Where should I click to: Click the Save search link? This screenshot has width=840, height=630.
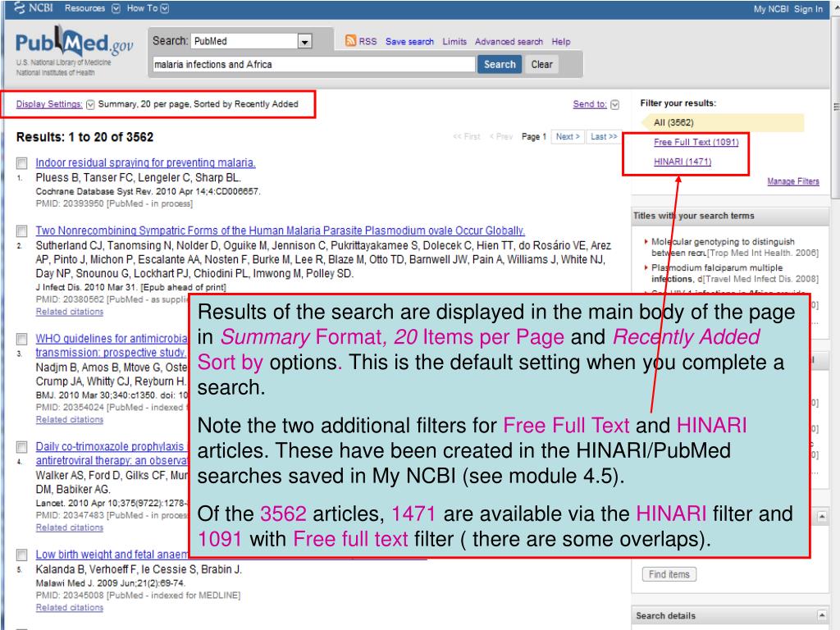[409, 42]
